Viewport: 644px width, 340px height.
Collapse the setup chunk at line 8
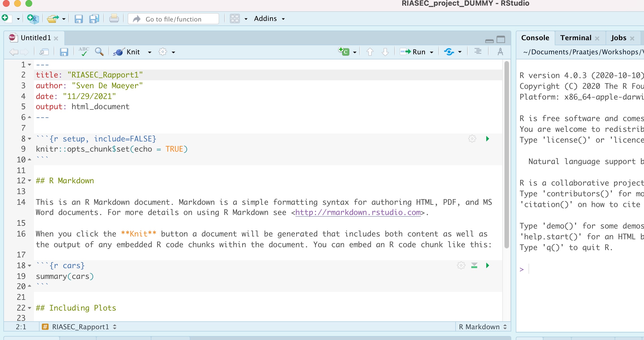(x=29, y=139)
